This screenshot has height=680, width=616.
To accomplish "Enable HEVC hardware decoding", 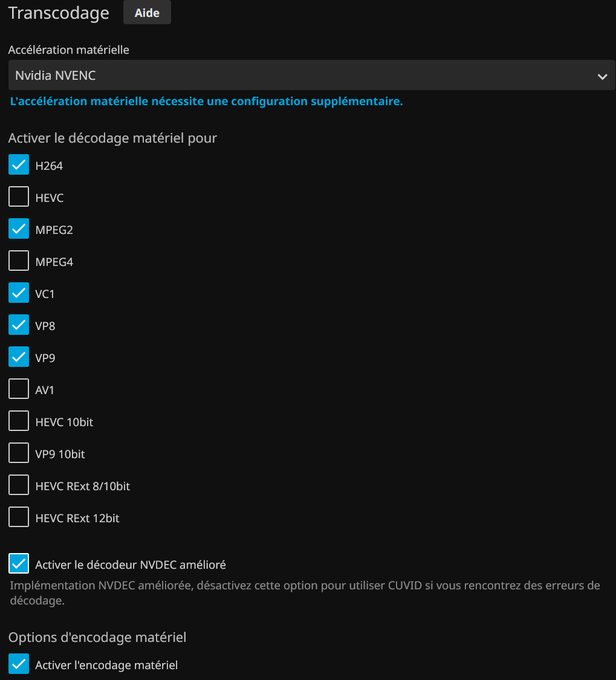I will point(19,197).
